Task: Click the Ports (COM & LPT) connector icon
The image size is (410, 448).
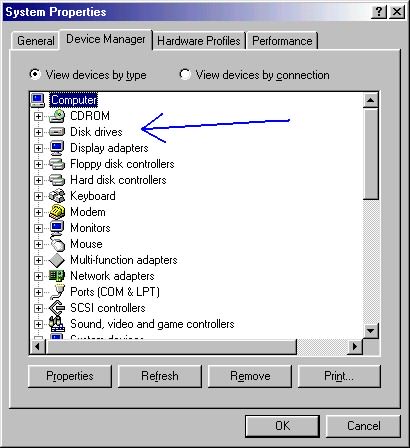Action: [57, 292]
